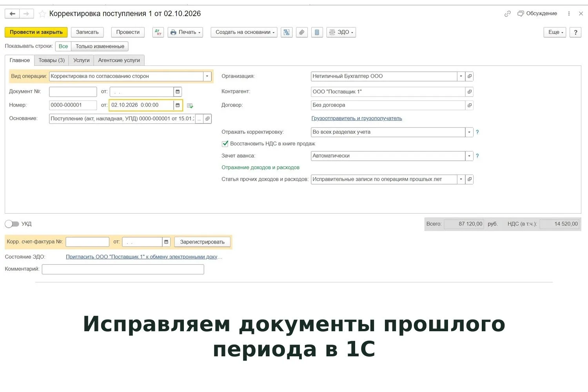The height and width of the screenshot is (392, 588).
Task: Click the list icon next to the paperclip
Action: pos(317,32)
